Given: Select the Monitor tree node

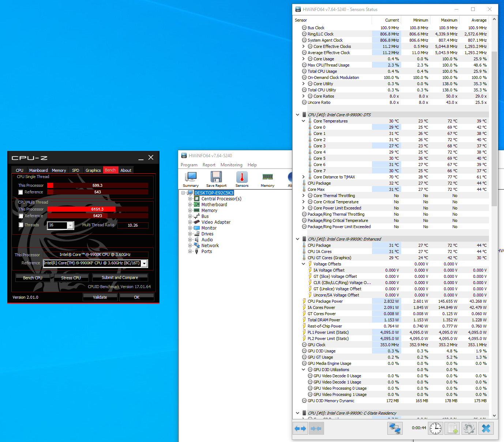Looking at the screenshot, I should (x=209, y=228).
